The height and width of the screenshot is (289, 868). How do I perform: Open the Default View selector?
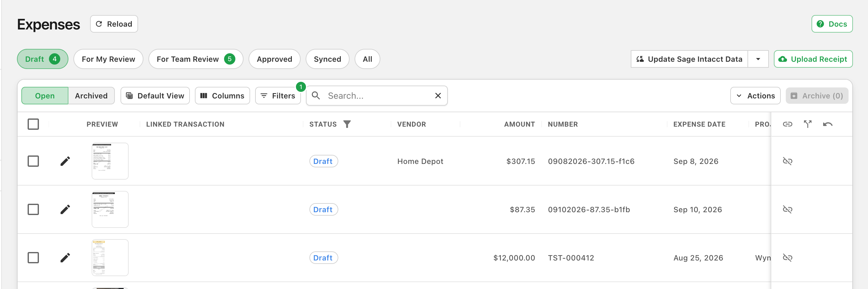(155, 96)
